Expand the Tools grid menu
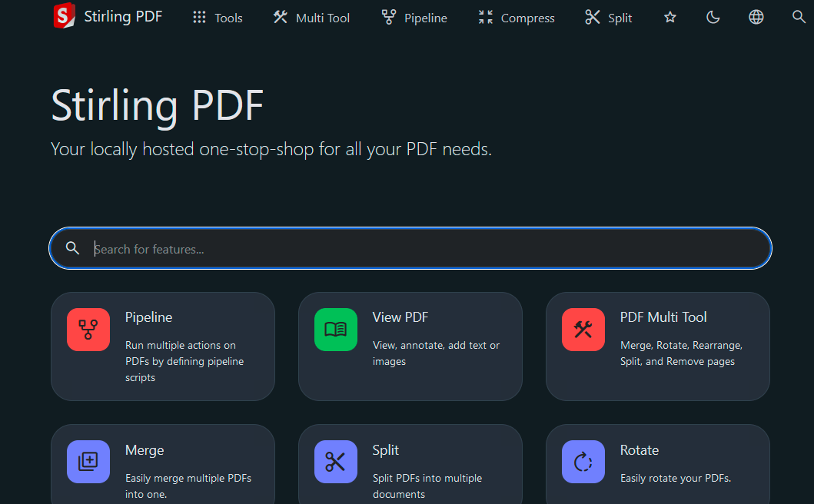Image resolution: width=814 pixels, height=504 pixels. click(x=218, y=18)
